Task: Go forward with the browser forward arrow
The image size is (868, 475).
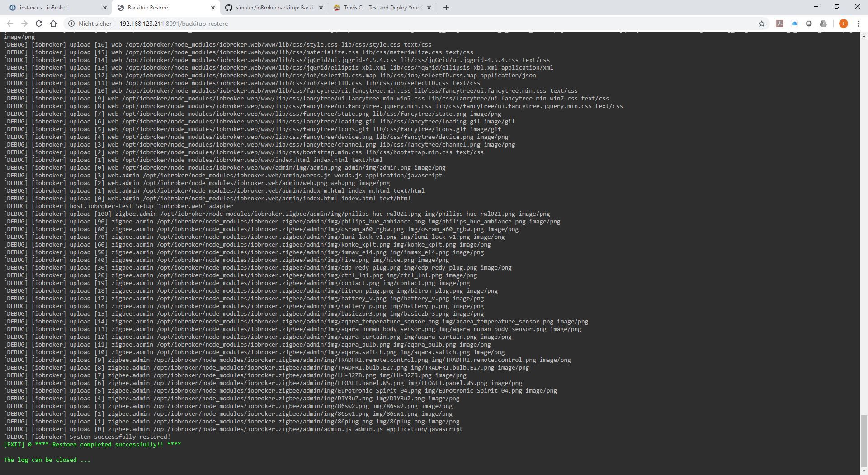Action: tap(24, 24)
